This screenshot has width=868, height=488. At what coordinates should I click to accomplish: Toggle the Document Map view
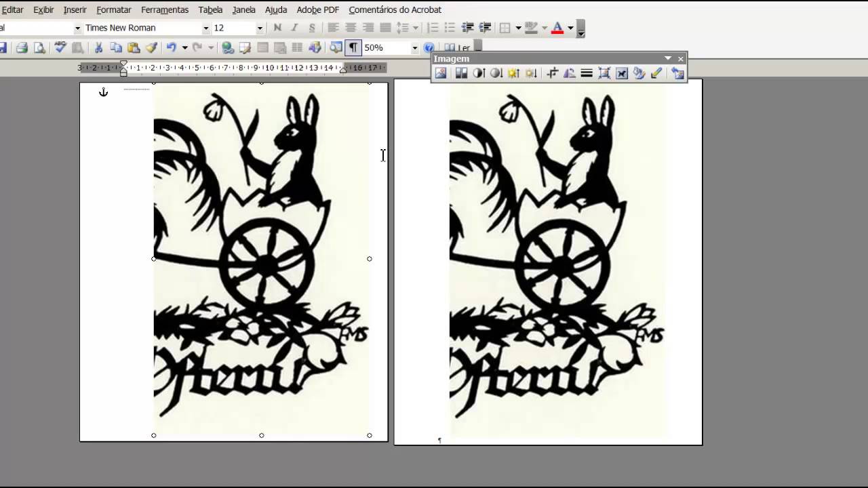tap(336, 47)
